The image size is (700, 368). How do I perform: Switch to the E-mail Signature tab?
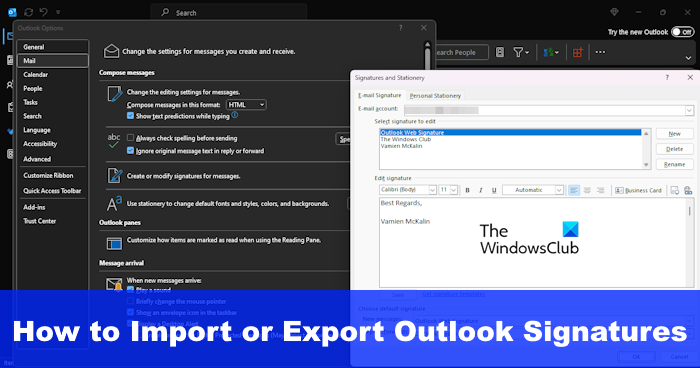[x=380, y=95]
